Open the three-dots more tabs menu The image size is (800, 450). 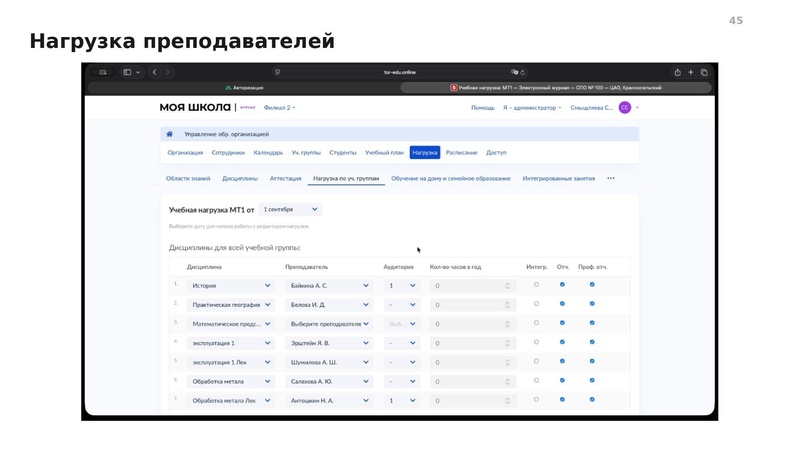click(611, 179)
